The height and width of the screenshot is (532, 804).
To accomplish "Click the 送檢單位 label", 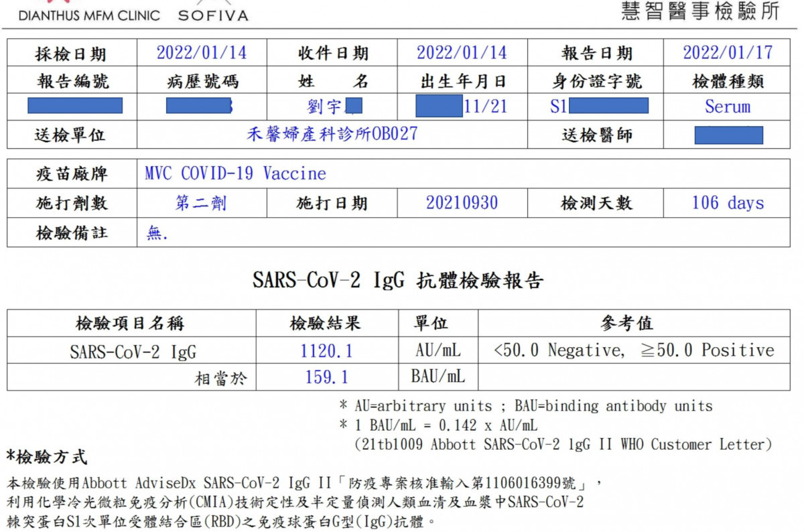I will click(71, 135).
